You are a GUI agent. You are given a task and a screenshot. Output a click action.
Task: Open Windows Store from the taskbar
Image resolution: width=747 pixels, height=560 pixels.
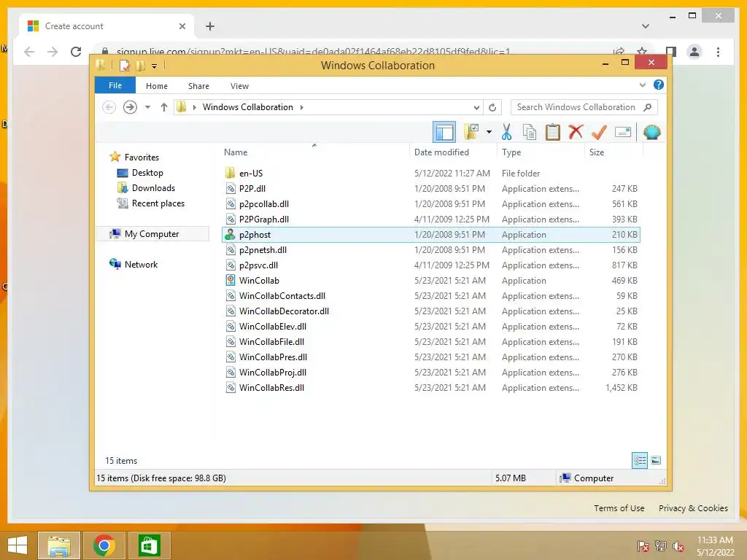tap(149, 545)
